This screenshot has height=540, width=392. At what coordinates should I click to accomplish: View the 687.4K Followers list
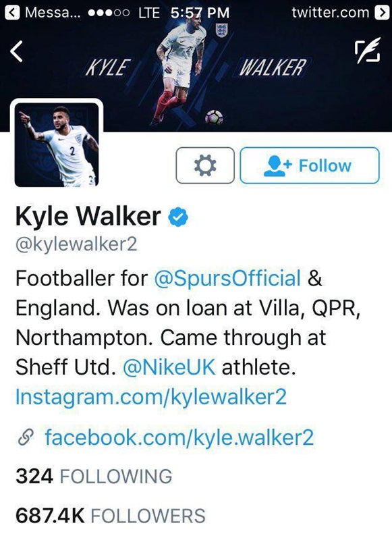[111, 516]
